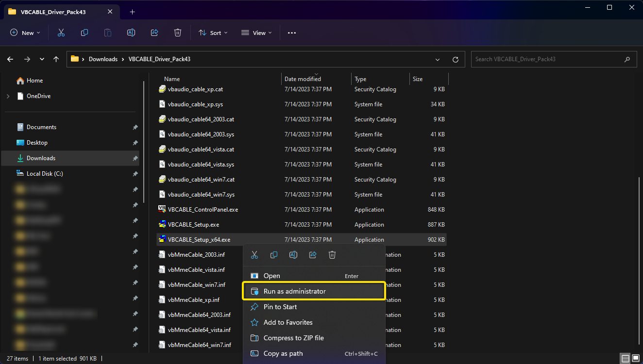Select VBCABLE_ControlPanel.exe in the file list
The width and height of the screenshot is (643, 364).
203,210
